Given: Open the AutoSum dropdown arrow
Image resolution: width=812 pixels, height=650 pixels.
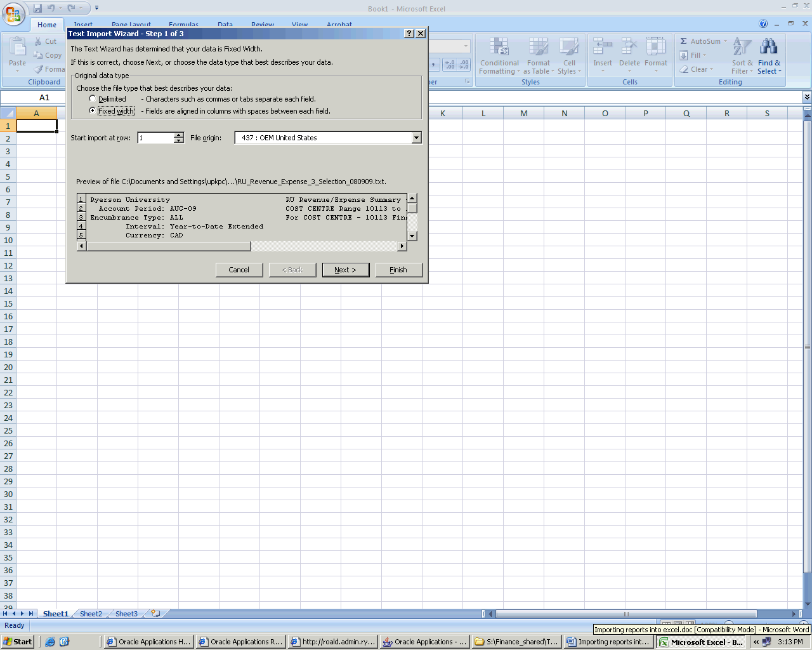Looking at the screenshot, I should coord(725,41).
